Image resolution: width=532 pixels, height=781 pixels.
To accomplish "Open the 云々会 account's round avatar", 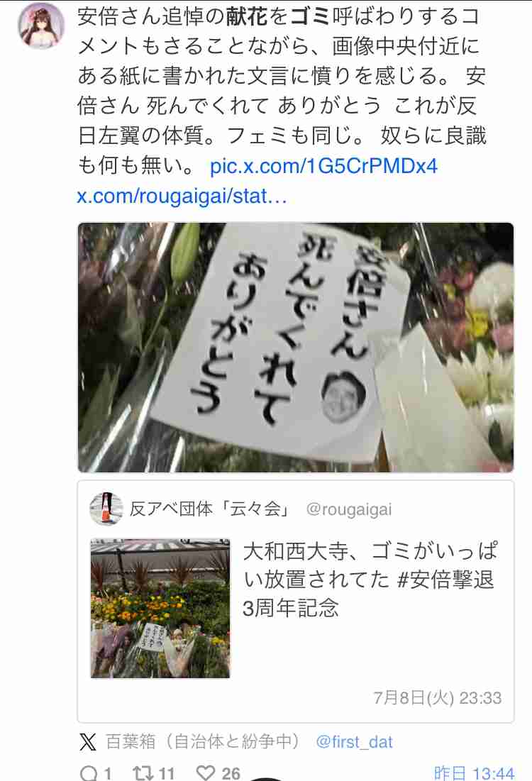I will (x=106, y=509).
